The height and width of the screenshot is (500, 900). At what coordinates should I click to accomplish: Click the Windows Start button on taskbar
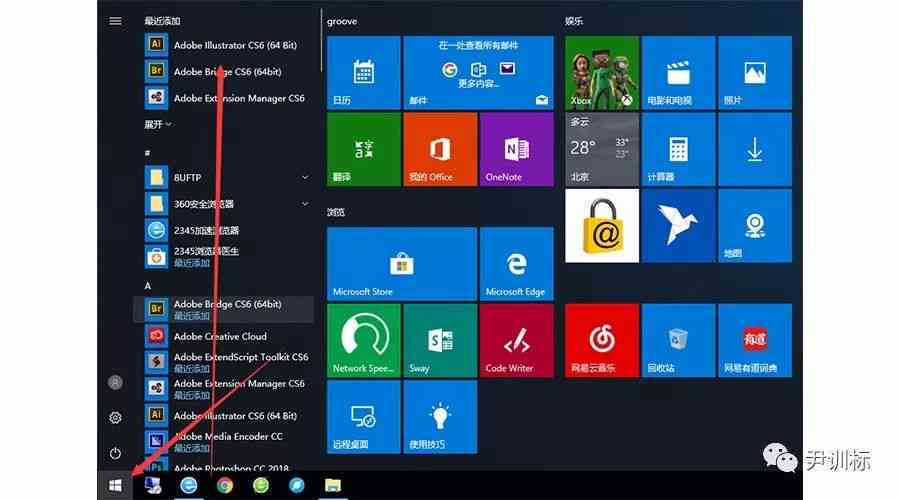click(x=115, y=486)
